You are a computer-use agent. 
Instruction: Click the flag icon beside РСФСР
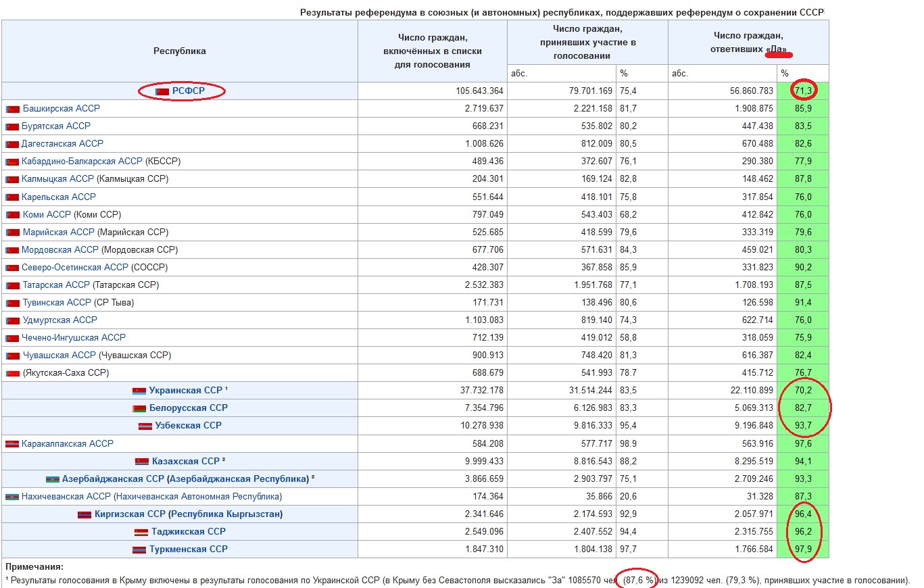tap(162, 91)
